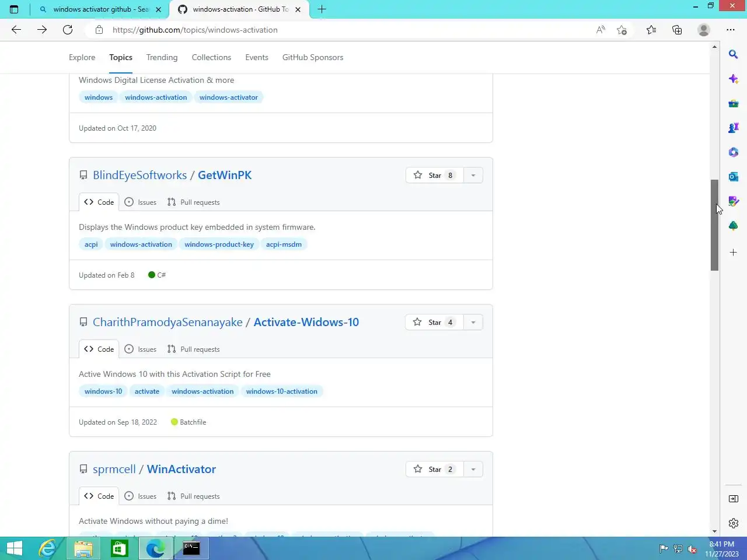This screenshot has height=560, width=747.
Task: Select the Topics navigation tab
Action: (x=121, y=57)
